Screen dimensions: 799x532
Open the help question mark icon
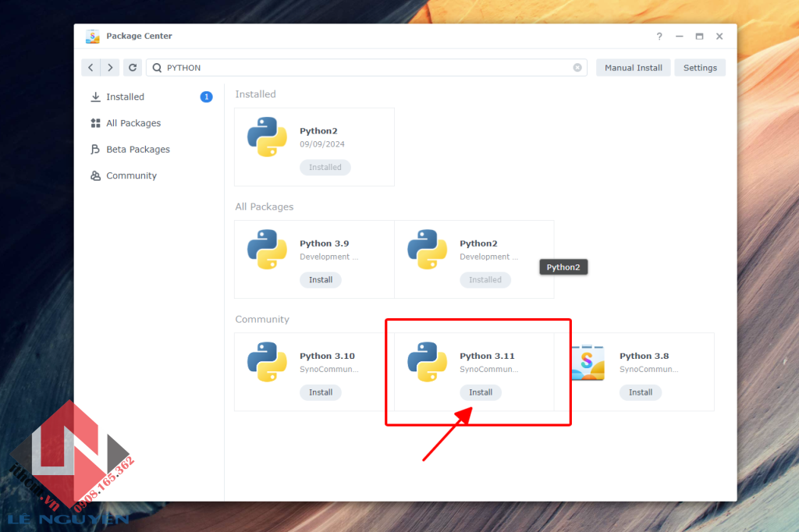pyautogui.click(x=659, y=37)
